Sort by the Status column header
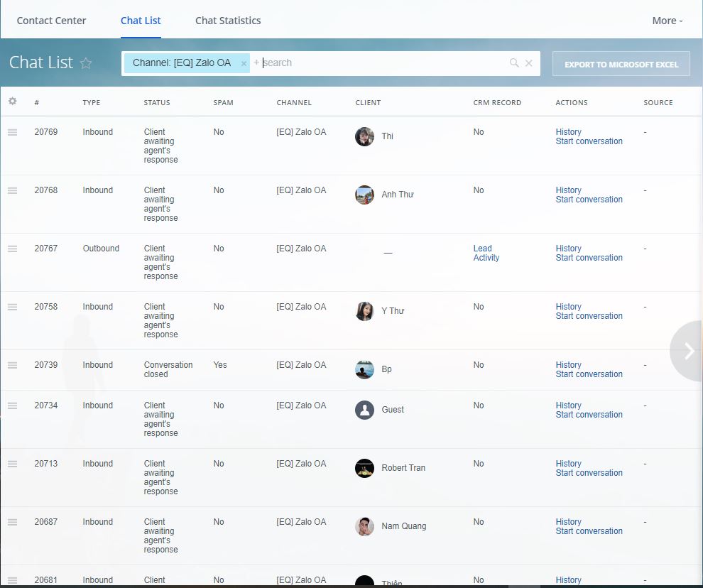703x588 pixels. (157, 102)
